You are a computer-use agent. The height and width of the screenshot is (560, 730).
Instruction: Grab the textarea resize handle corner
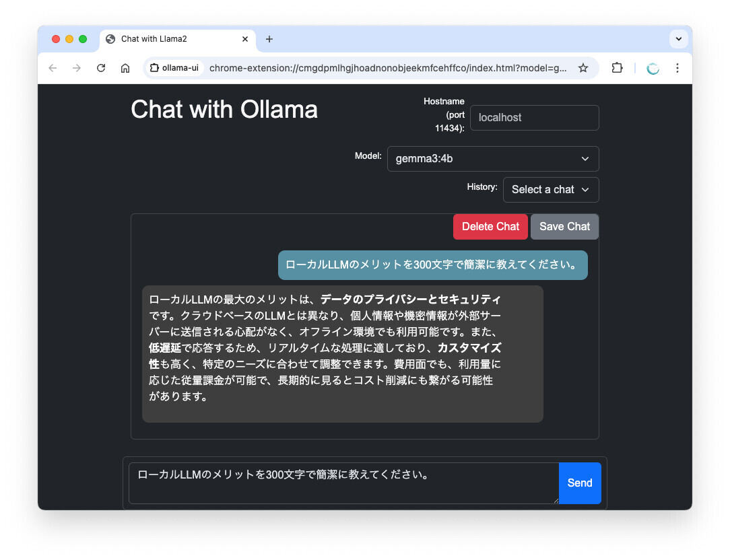tap(556, 500)
